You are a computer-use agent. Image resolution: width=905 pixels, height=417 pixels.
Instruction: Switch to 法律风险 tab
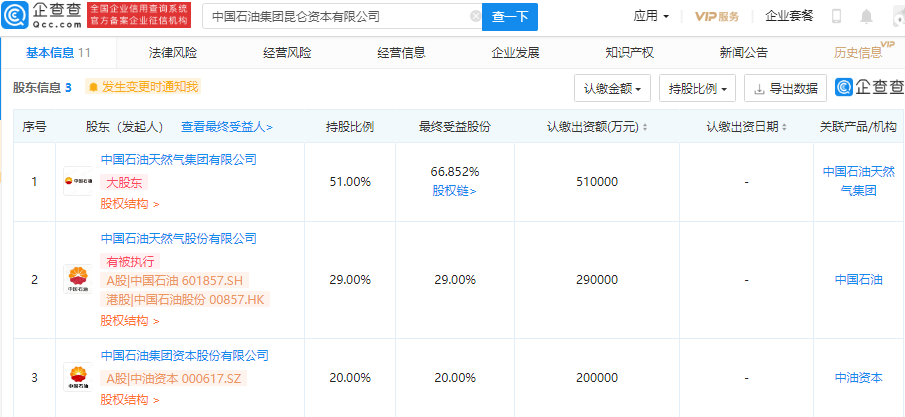click(173, 53)
